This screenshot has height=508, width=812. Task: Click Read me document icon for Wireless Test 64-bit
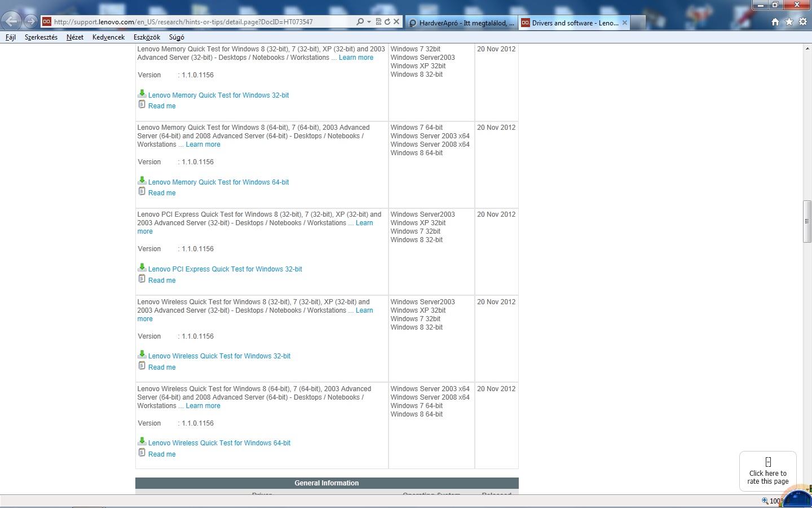coord(142,453)
